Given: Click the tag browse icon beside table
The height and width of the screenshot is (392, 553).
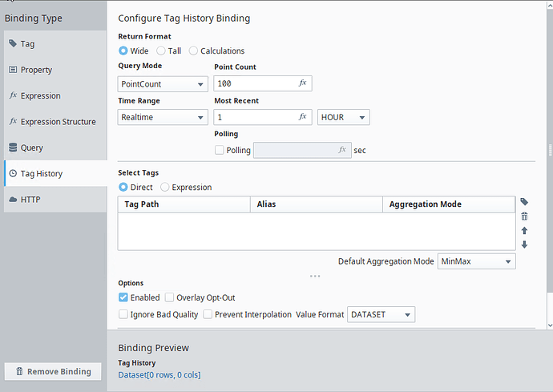Looking at the screenshot, I should click(524, 202).
